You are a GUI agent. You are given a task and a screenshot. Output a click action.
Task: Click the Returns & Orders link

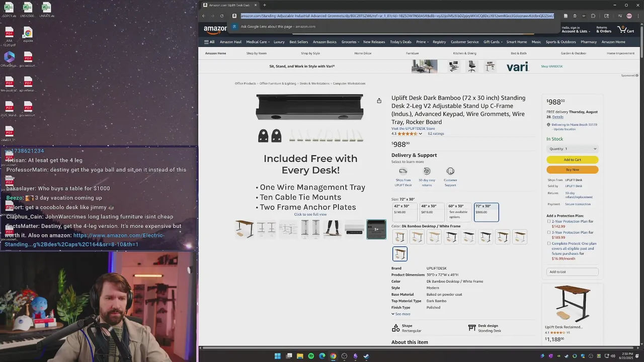tap(604, 29)
